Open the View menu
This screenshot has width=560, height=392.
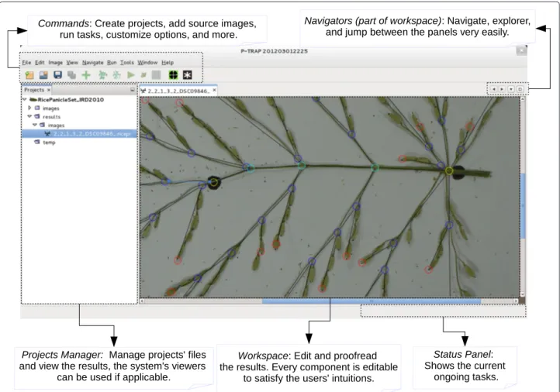tap(72, 63)
